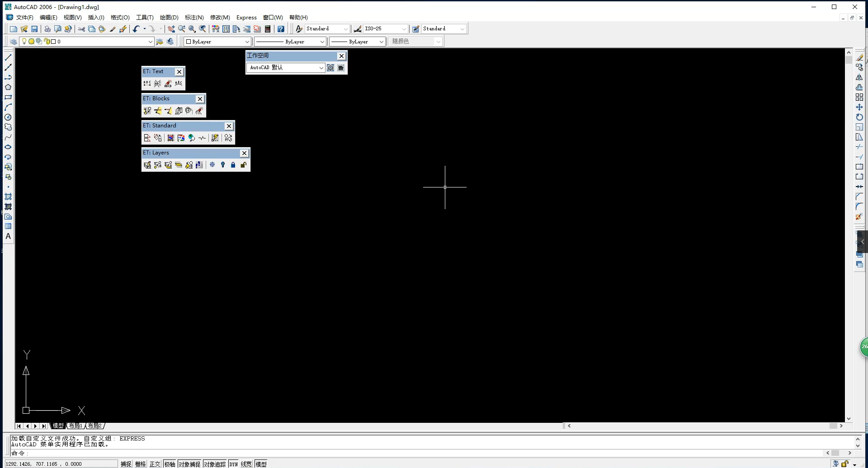Click the My Workspace home icon
868x468 pixels.
coord(341,68)
